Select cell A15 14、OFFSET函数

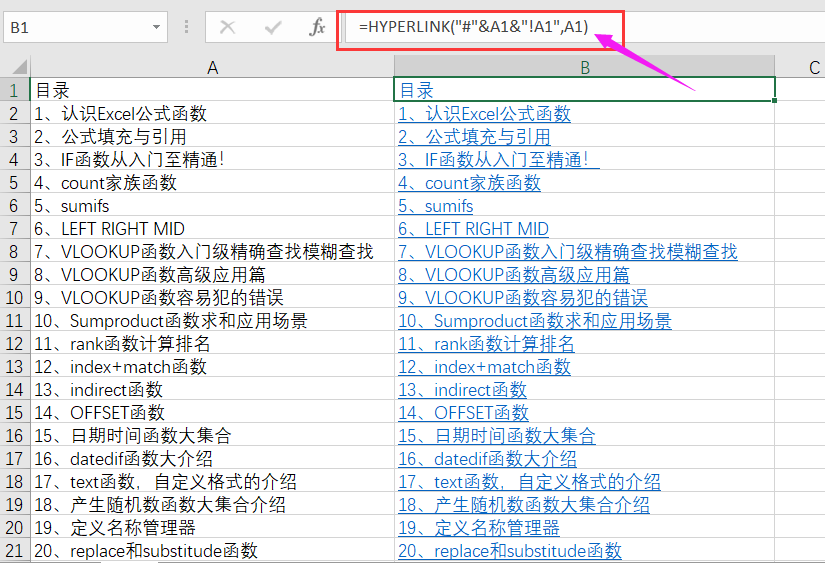pos(212,413)
